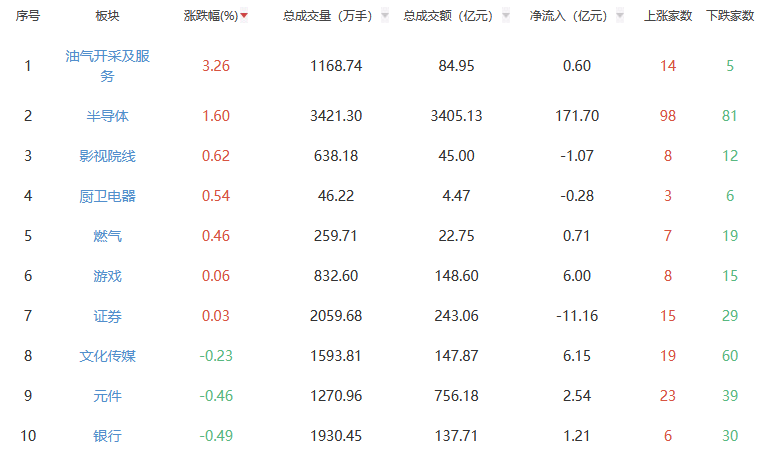Click the 总成交量（万手） header text
The image size is (764, 449).
[x=328, y=16]
